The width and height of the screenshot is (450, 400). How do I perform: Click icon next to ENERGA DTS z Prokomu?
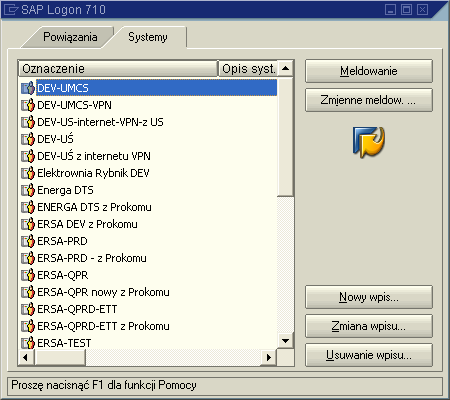tap(28, 207)
